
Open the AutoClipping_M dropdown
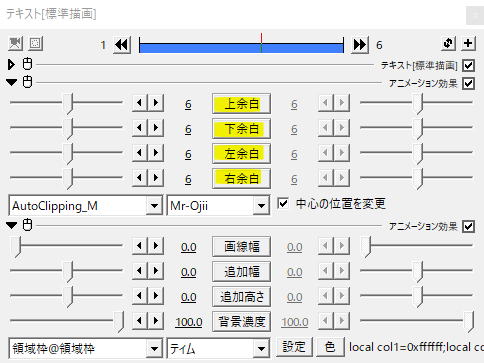pos(154,206)
